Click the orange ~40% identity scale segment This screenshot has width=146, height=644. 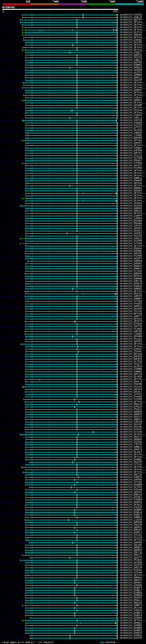[45, 4]
